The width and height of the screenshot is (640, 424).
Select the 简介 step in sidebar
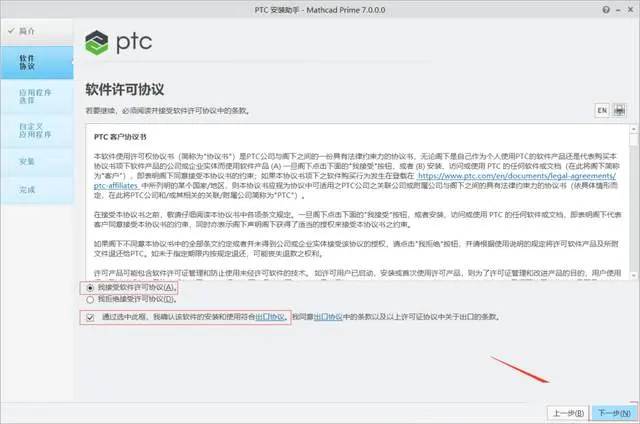pyautogui.click(x=37, y=31)
